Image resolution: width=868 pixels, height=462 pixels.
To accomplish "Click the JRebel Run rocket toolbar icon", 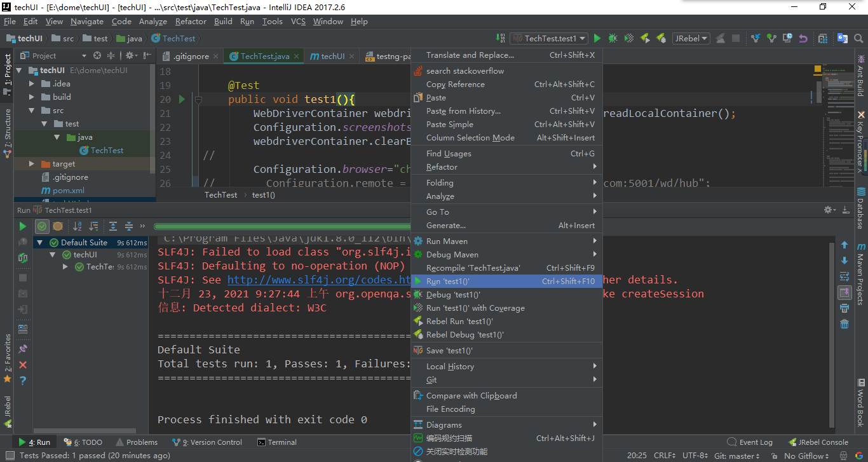I will [645, 38].
